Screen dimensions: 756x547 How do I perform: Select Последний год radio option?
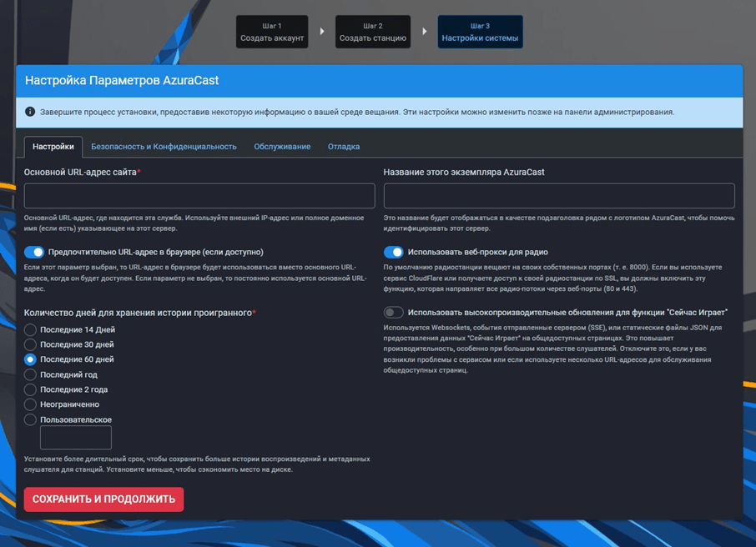30,374
